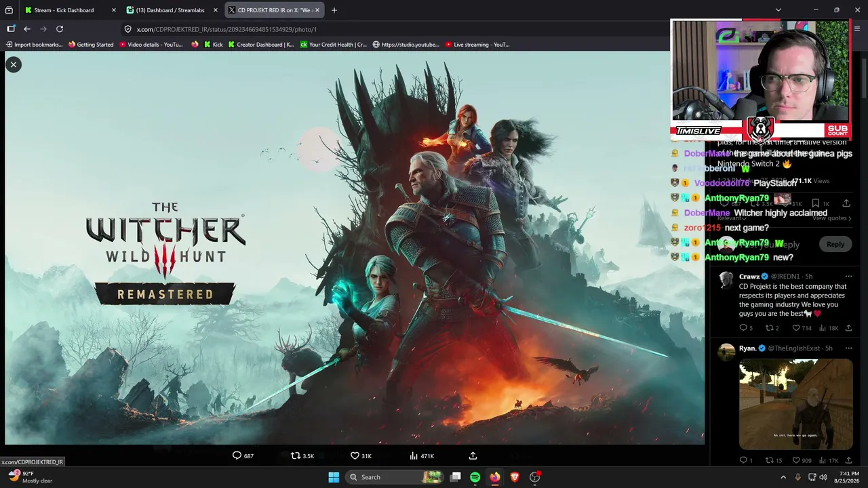
Task: Open Your Credit Health bookmark
Action: (333, 45)
